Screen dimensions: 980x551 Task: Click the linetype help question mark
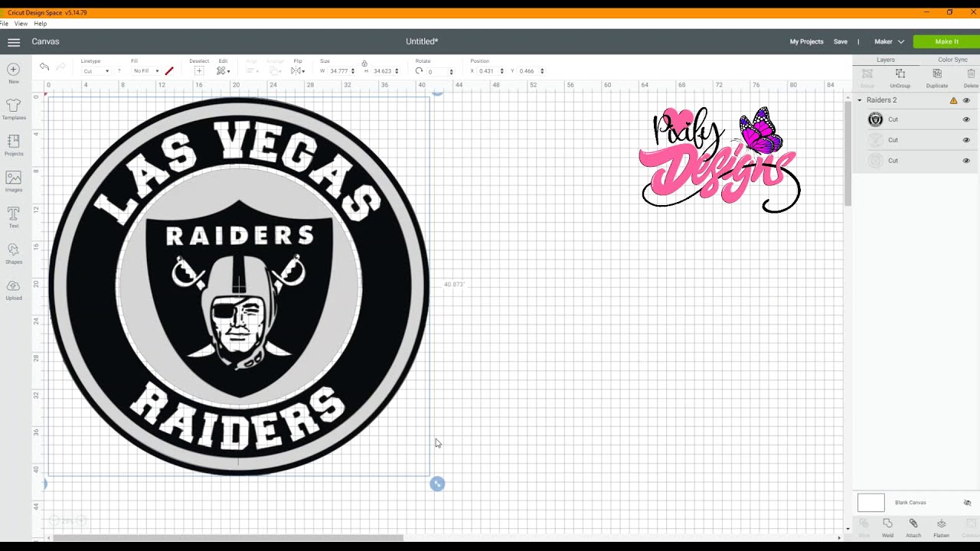[119, 71]
